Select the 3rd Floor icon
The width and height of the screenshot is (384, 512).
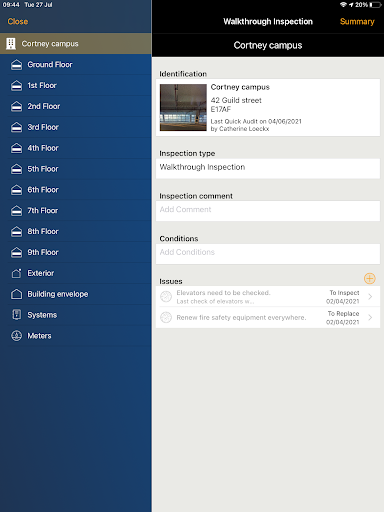pos(16,127)
